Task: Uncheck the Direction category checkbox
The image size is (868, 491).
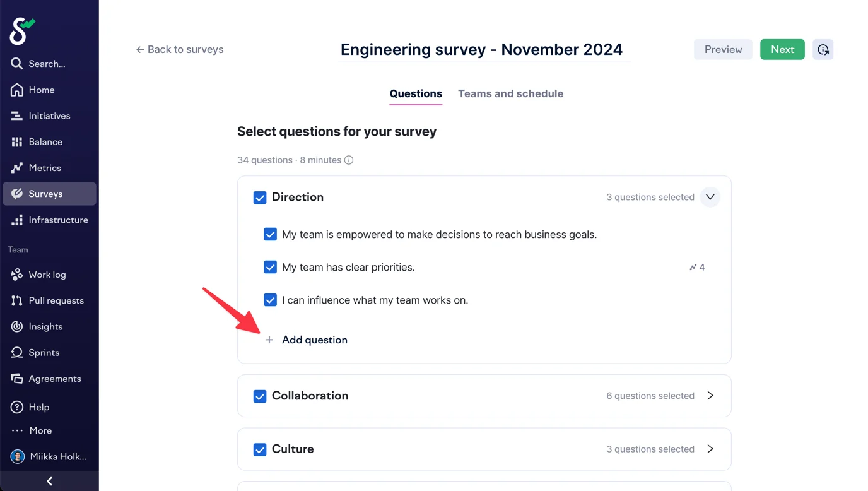Action: [x=260, y=198]
